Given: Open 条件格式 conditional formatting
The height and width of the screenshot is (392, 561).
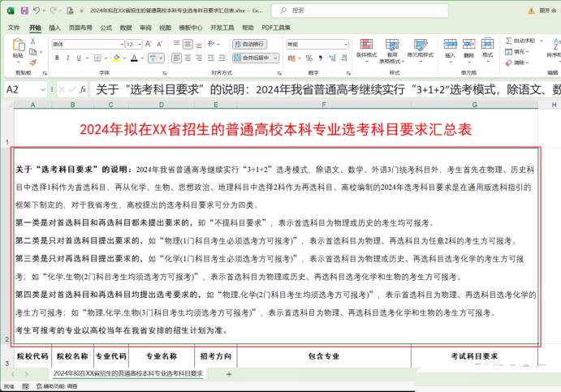Looking at the screenshot, I should pyautogui.click(x=367, y=51).
